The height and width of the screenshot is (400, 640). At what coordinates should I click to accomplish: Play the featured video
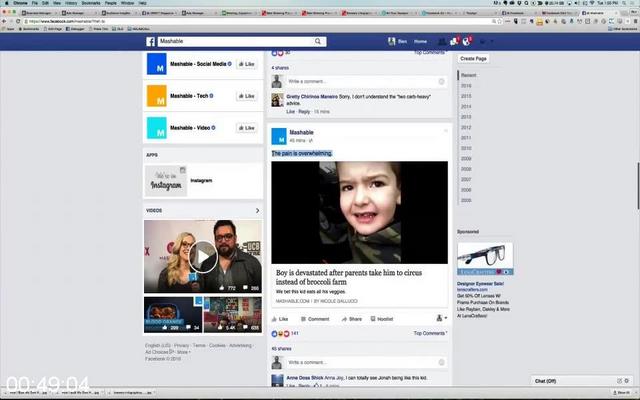203,256
